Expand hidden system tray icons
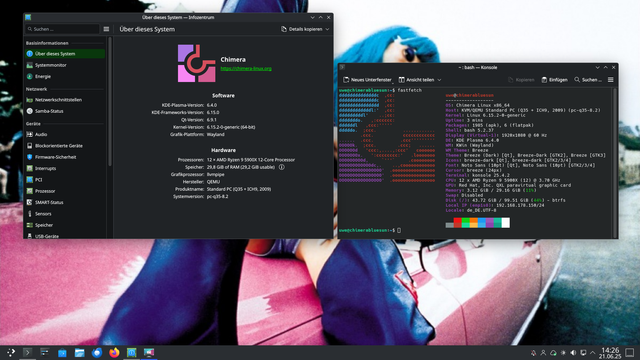This screenshot has height=360, width=640. coord(593,353)
